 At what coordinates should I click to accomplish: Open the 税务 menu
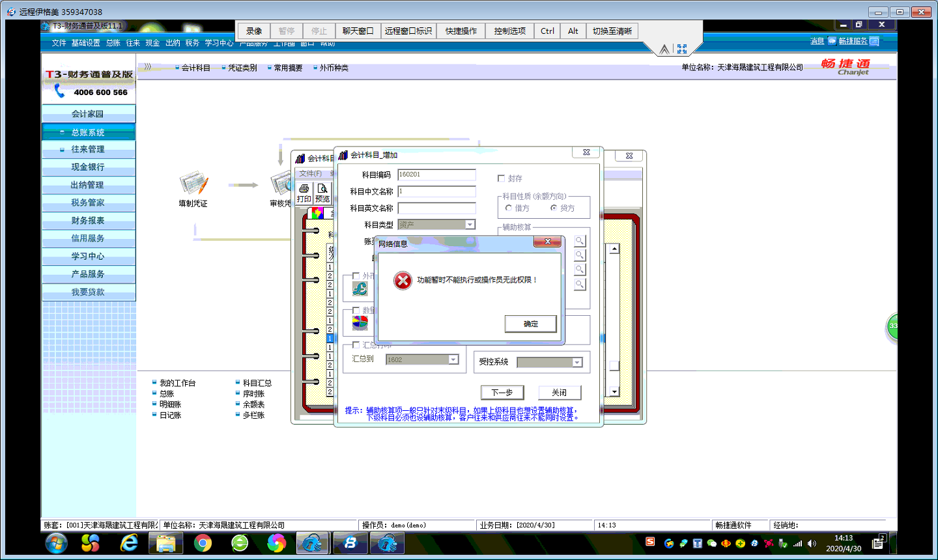click(x=192, y=43)
